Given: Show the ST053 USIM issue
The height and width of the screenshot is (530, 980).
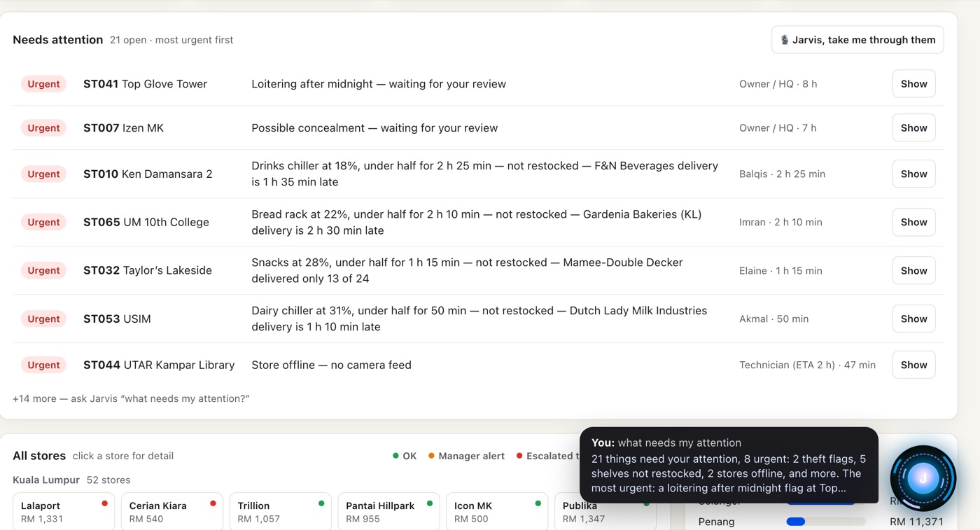Looking at the screenshot, I should tap(913, 319).
